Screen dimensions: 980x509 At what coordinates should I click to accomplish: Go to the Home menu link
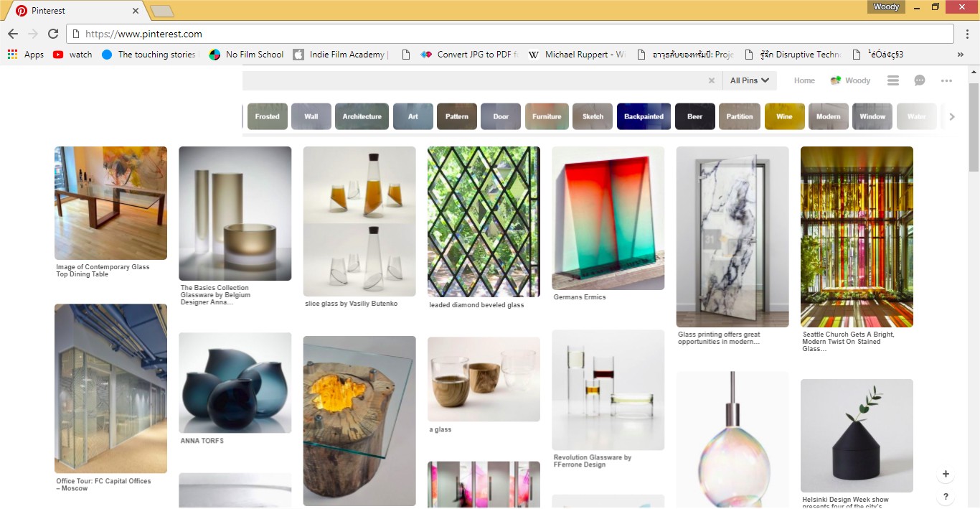tap(804, 80)
